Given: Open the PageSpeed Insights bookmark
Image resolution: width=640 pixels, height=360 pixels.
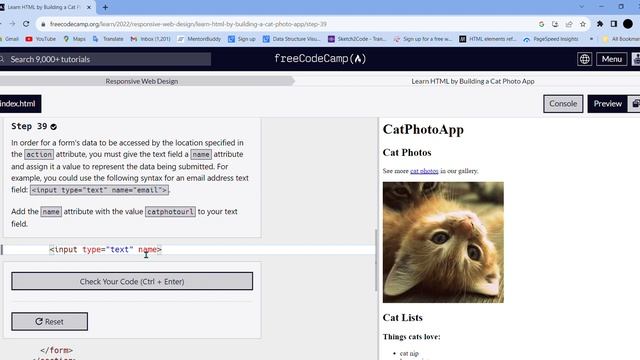Looking at the screenshot, I should (x=551, y=39).
